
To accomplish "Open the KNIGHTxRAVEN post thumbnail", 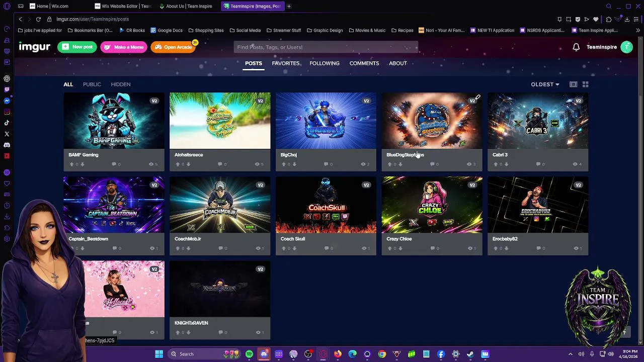I will pos(220,289).
